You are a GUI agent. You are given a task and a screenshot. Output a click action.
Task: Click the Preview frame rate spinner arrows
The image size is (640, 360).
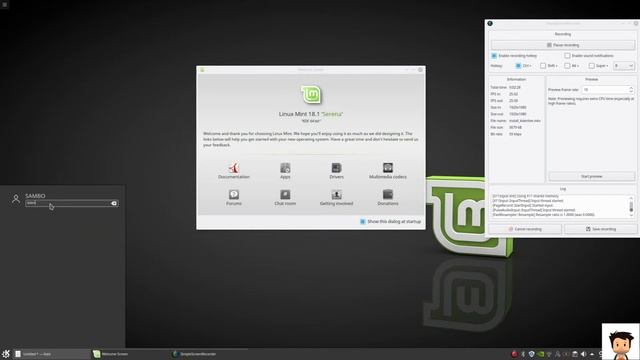pos(631,89)
